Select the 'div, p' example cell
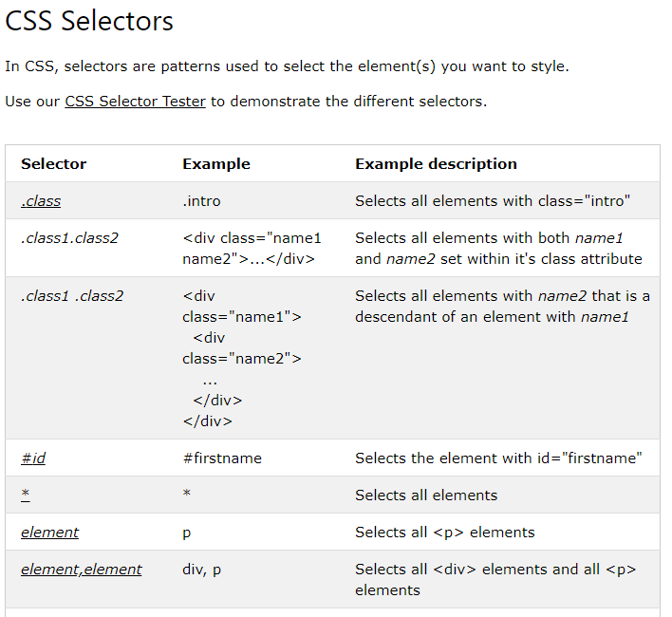672x617 pixels. [x=201, y=570]
